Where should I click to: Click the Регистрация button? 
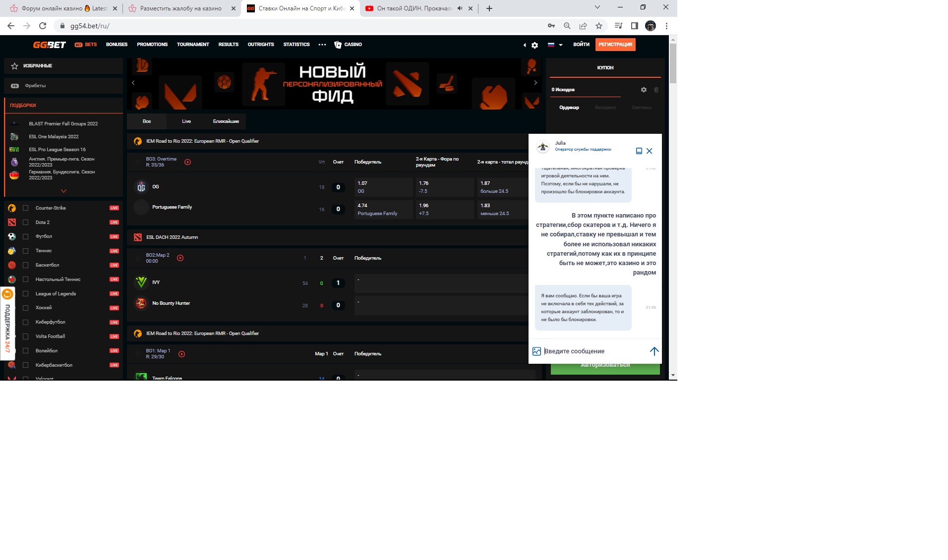tap(615, 45)
